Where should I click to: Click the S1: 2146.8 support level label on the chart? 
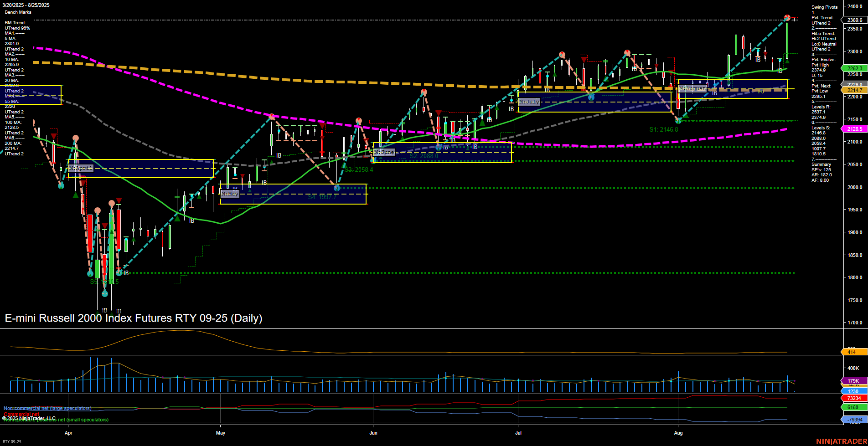[x=663, y=129]
